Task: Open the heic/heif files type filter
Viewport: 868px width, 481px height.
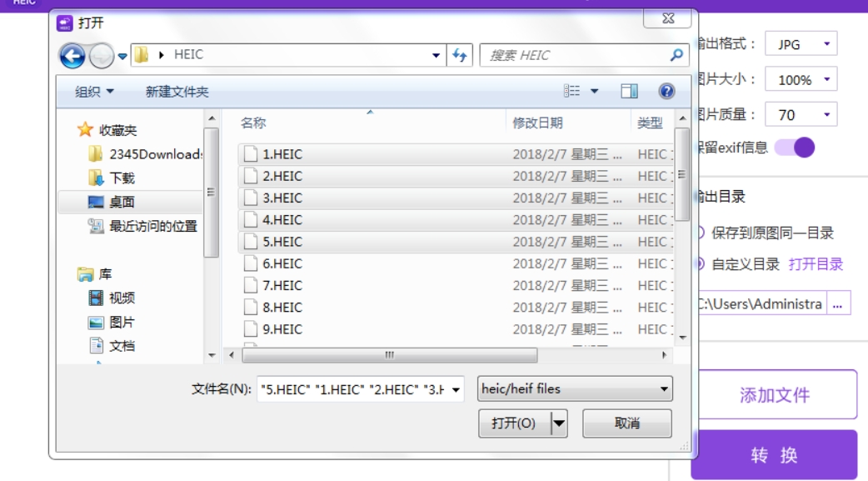Action: point(575,389)
